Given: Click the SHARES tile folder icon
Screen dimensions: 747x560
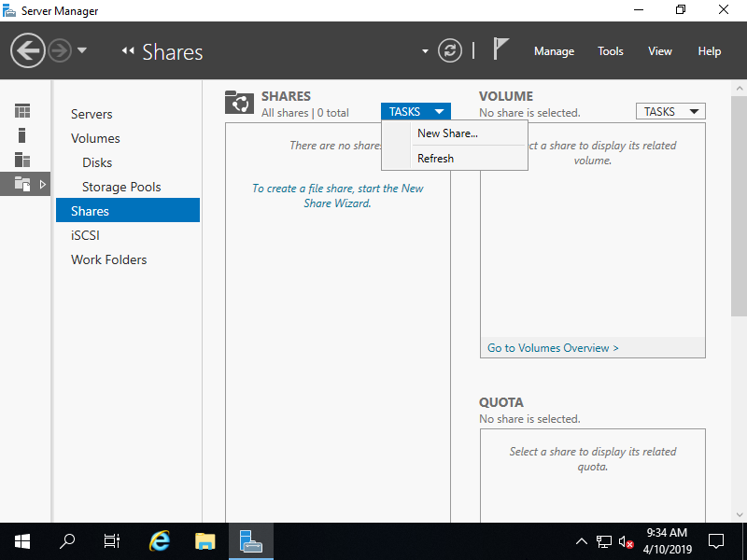Looking at the screenshot, I should pos(239,102).
